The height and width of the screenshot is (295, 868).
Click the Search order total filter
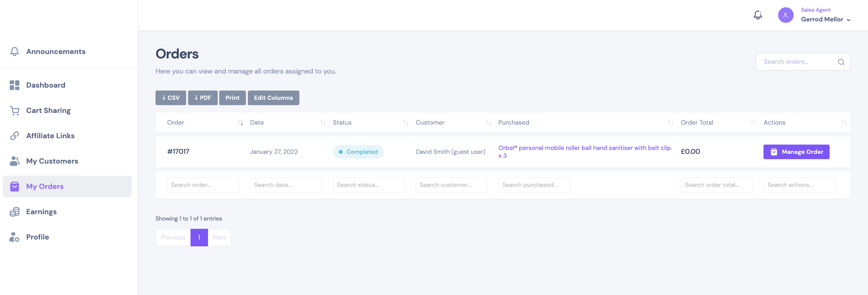click(716, 185)
